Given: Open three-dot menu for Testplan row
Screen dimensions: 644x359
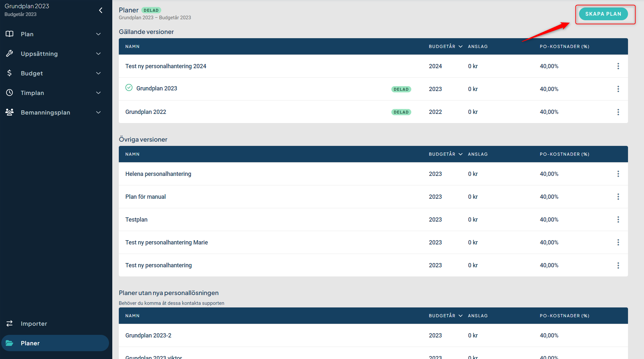Looking at the screenshot, I should (618, 220).
